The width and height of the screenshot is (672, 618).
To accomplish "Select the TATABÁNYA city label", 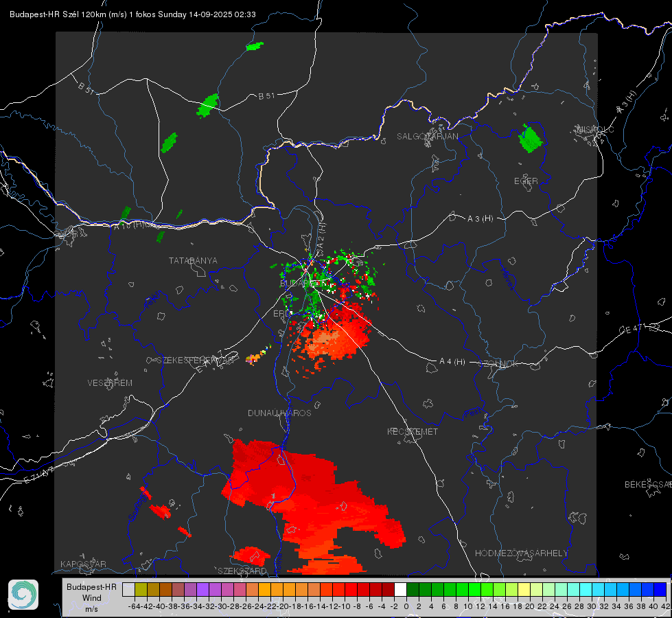I will coord(193,260).
